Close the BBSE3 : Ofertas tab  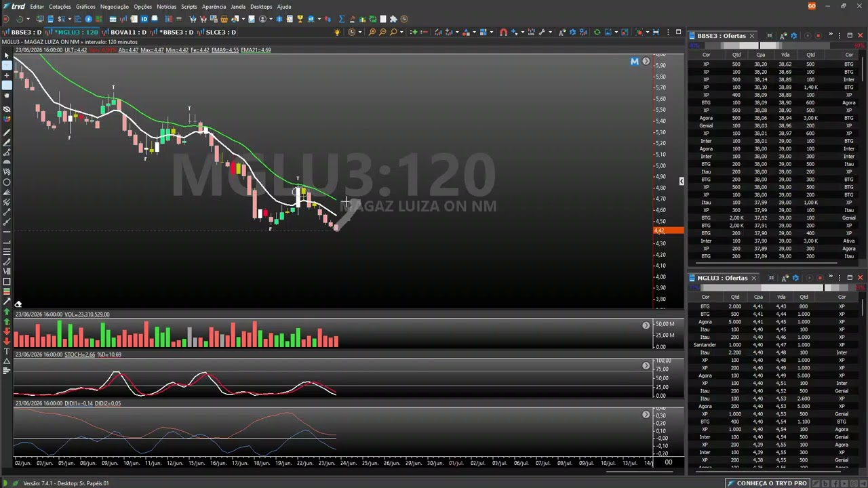click(x=752, y=36)
